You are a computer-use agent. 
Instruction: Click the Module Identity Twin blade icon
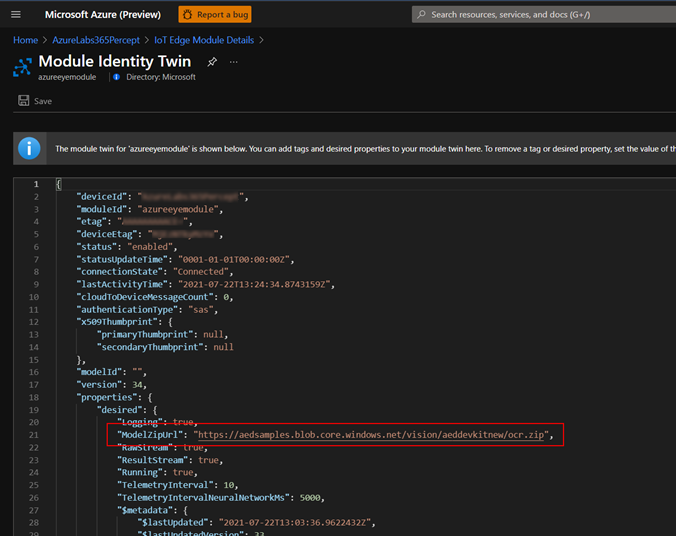(22, 68)
